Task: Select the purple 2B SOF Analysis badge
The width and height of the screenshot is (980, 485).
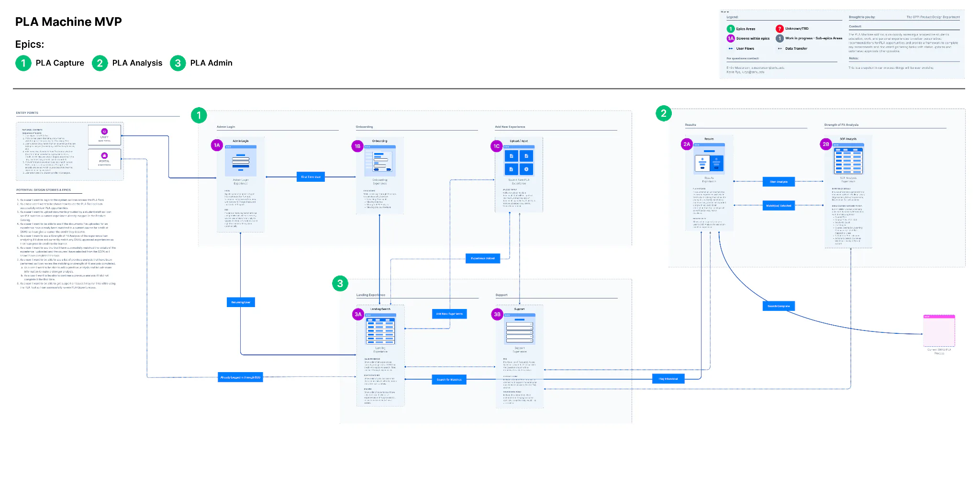Action: coord(825,144)
